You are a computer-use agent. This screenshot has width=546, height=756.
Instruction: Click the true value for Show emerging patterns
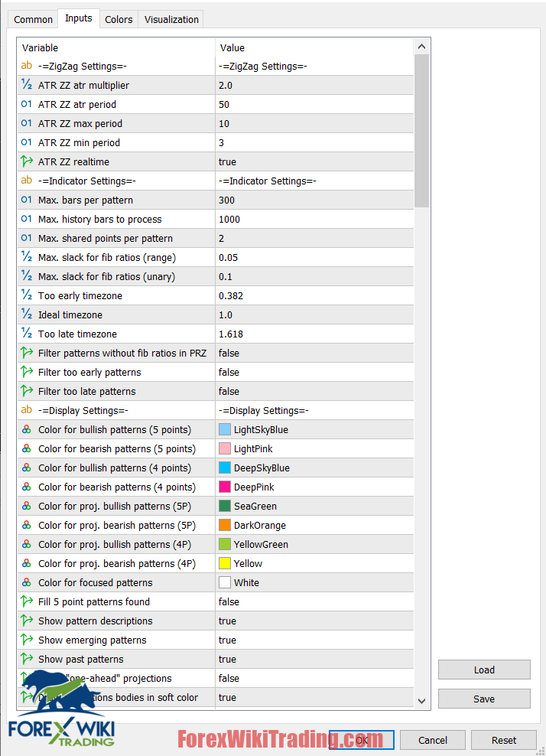227,640
